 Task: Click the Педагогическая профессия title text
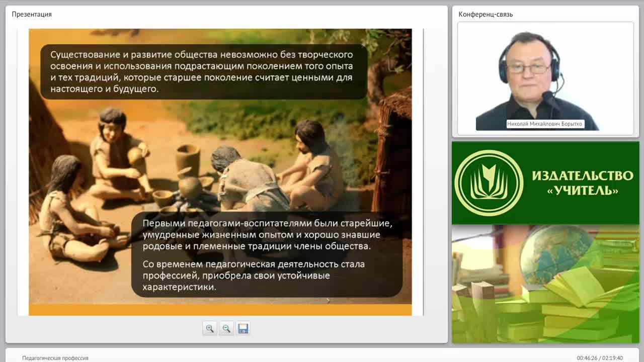pyautogui.click(x=55, y=358)
